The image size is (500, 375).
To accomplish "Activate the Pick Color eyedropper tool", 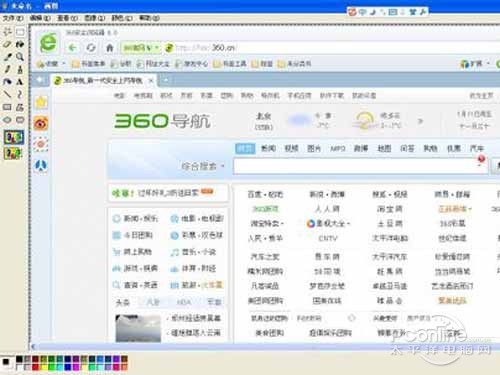I will (7, 57).
